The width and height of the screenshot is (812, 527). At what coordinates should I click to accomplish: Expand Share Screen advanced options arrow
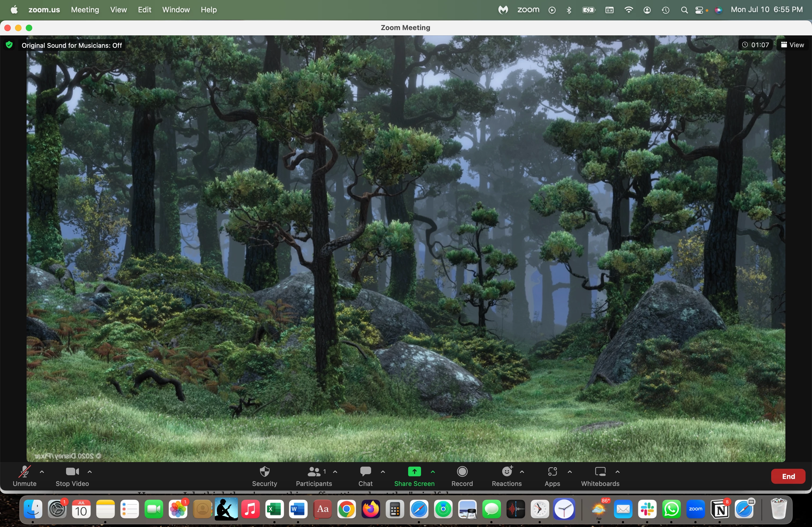[x=433, y=472]
